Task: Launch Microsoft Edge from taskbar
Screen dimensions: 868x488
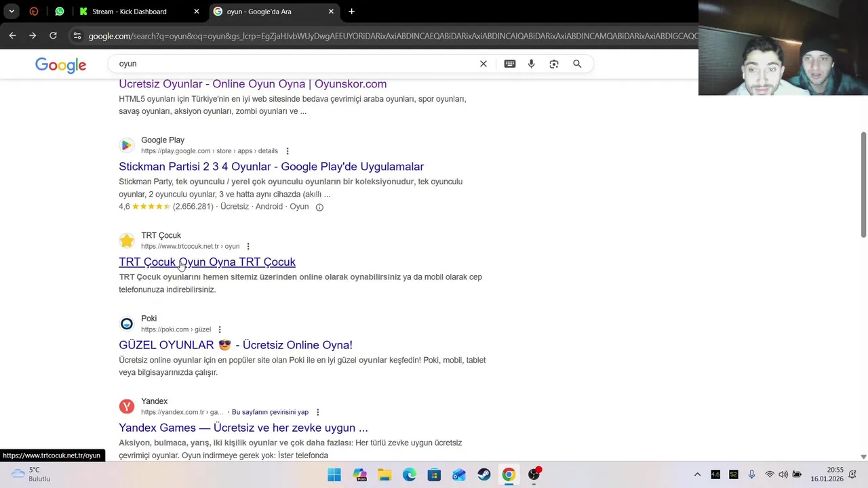Action: point(409,475)
